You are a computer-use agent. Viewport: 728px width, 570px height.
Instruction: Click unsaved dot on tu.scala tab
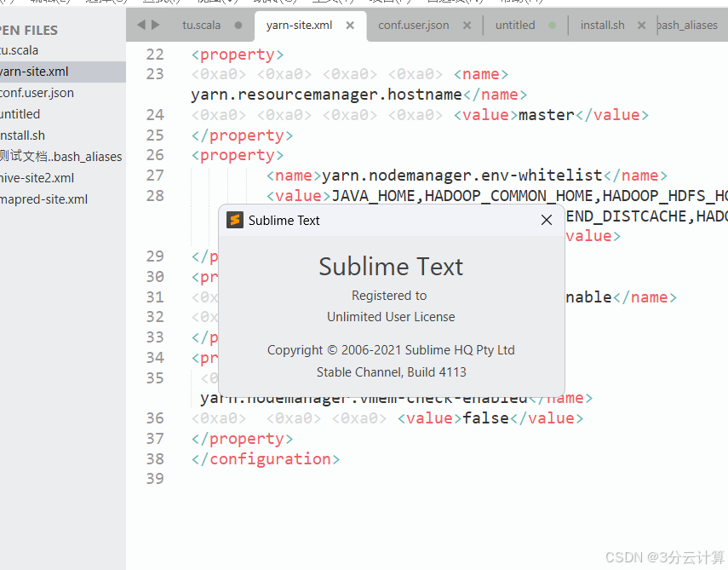(238, 25)
